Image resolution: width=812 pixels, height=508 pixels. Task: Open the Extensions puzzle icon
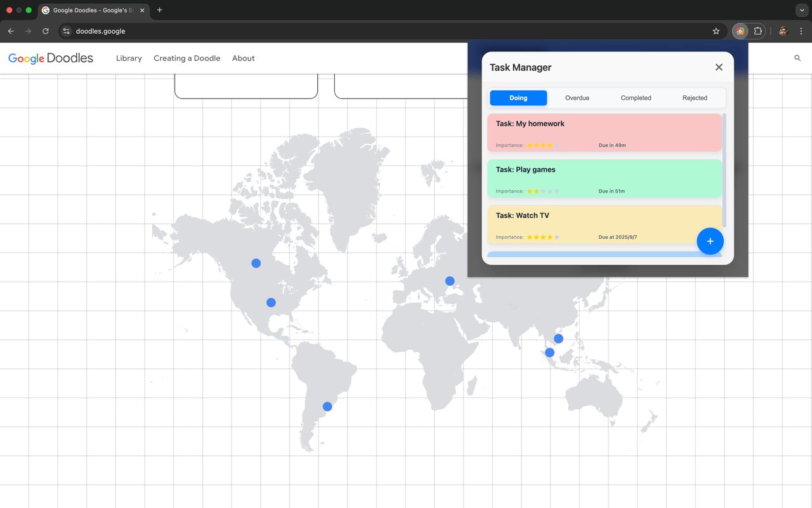click(757, 31)
